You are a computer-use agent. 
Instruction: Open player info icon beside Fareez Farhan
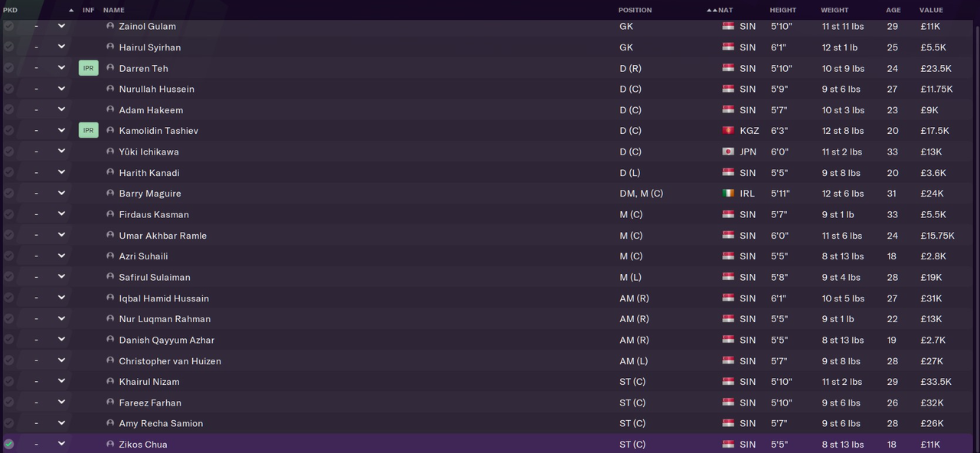coord(110,402)
